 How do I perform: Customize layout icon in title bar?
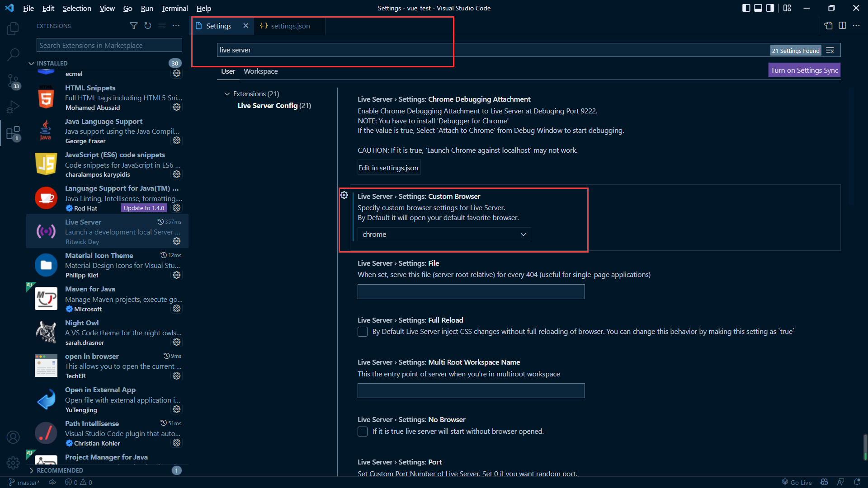pyautogui.click(x=787, y=8)
